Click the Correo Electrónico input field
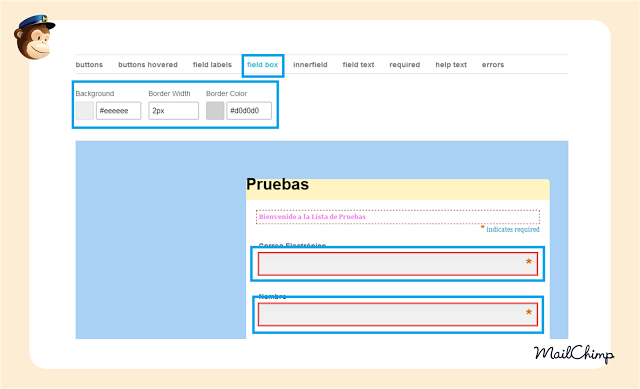This screenshot has height=389, width=640. pos(398,264)
